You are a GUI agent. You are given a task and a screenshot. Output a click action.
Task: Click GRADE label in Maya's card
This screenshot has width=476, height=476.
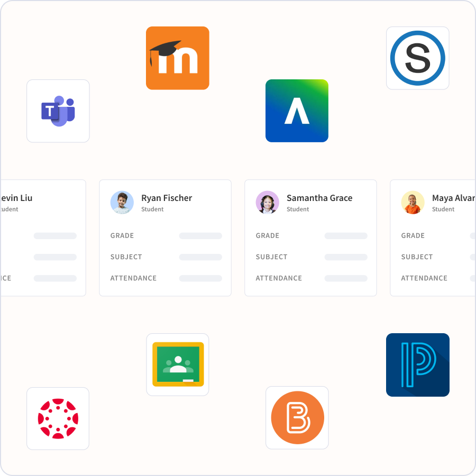click(x=413, y=235)
